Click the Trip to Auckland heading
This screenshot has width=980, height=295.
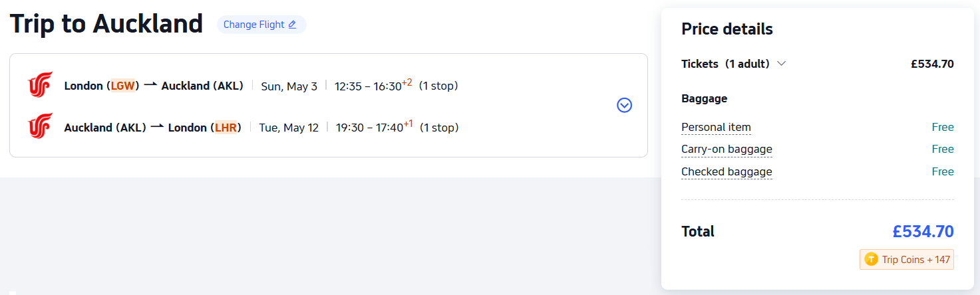(x=106, y=25)
